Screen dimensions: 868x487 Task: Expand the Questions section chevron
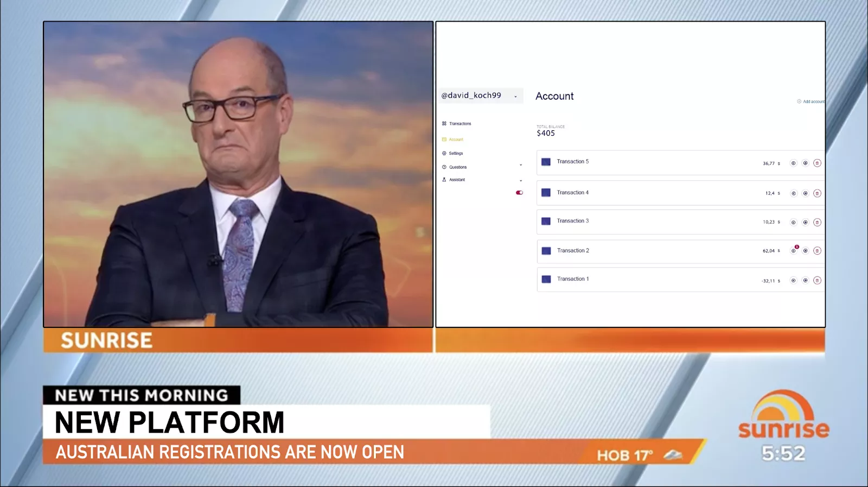point(521,165)
